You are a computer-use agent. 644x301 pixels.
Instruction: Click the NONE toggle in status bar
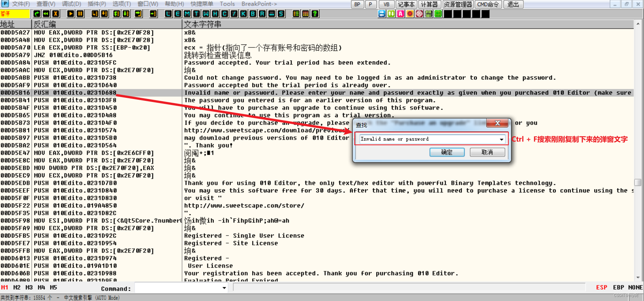click(635, 287)
